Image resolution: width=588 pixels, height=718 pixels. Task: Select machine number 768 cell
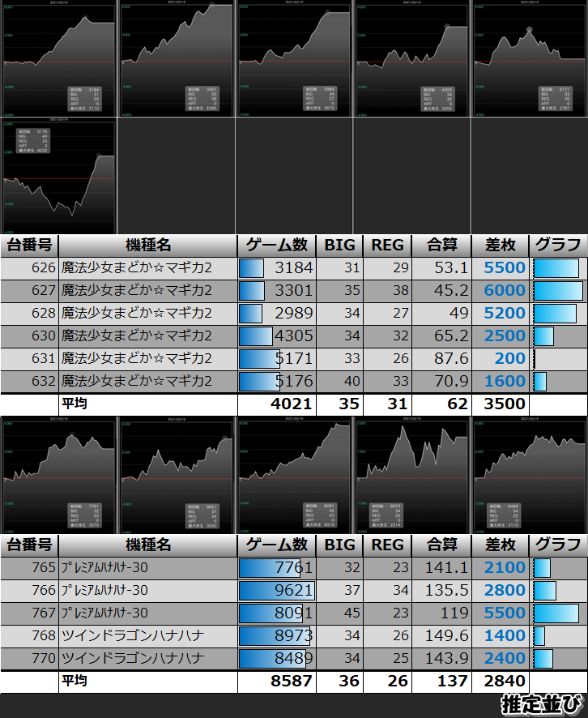pyautogui.click(x=30, y=635)
